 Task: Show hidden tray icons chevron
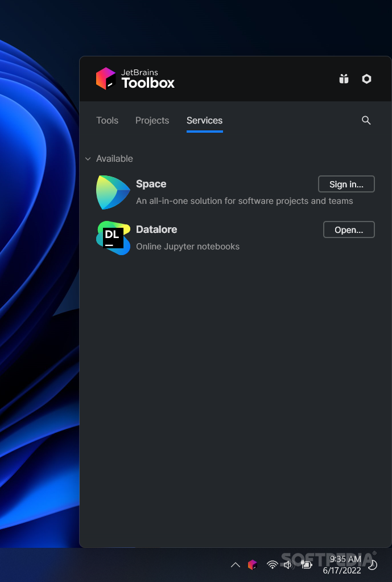pos(236,565)
